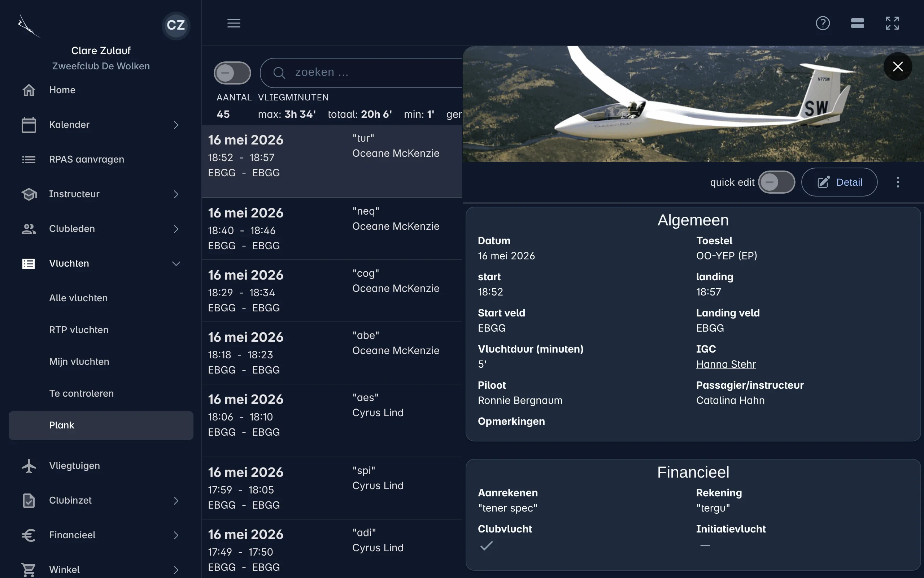Collapse the Vluchten submenu chevron
The height and width of the screenshot is (578, 924).
point(176,264)
